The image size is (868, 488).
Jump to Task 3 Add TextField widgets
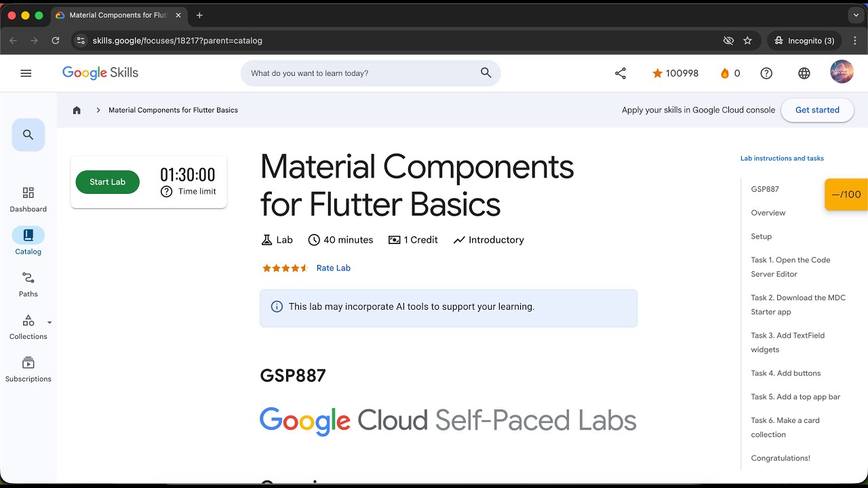(788, 342)
